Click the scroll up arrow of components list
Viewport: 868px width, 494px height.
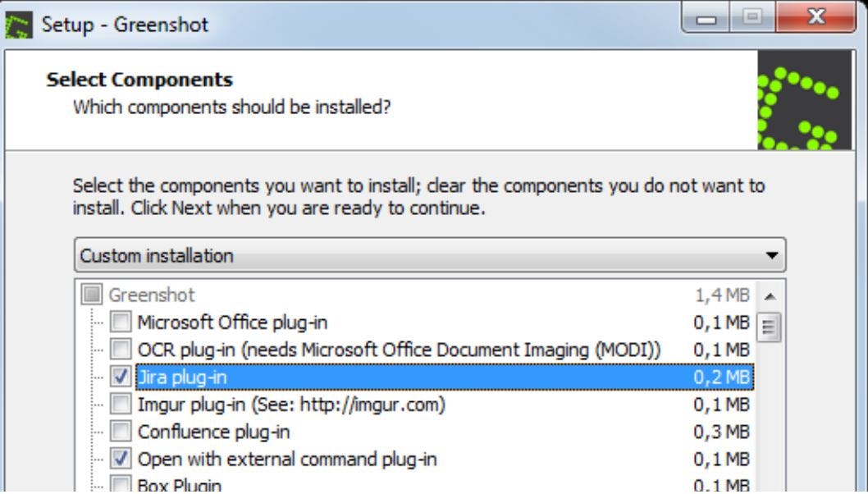pos(770,296)
